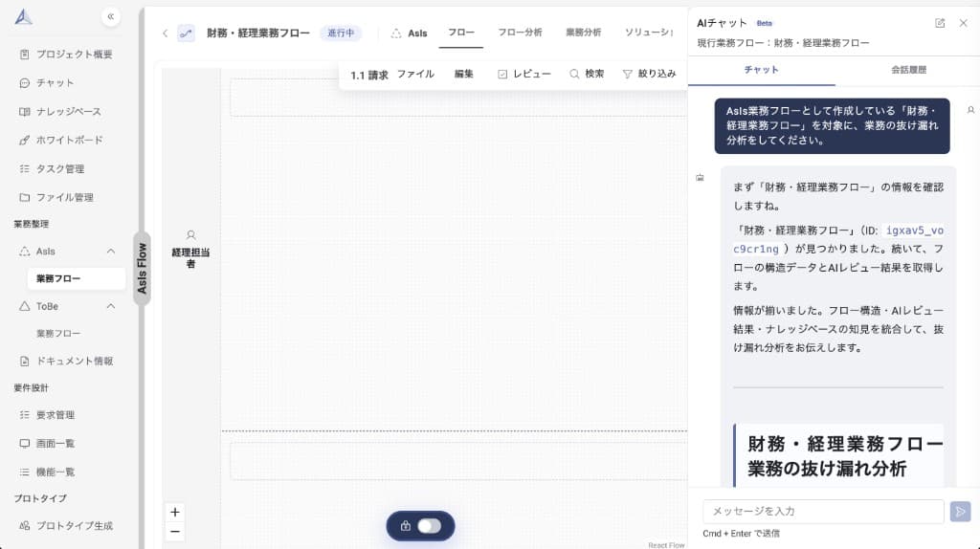Image resolution: width=980 pixels, height=549 pixels.
Task: Switch to the フロー tab
Action: [x=461, y=33]
